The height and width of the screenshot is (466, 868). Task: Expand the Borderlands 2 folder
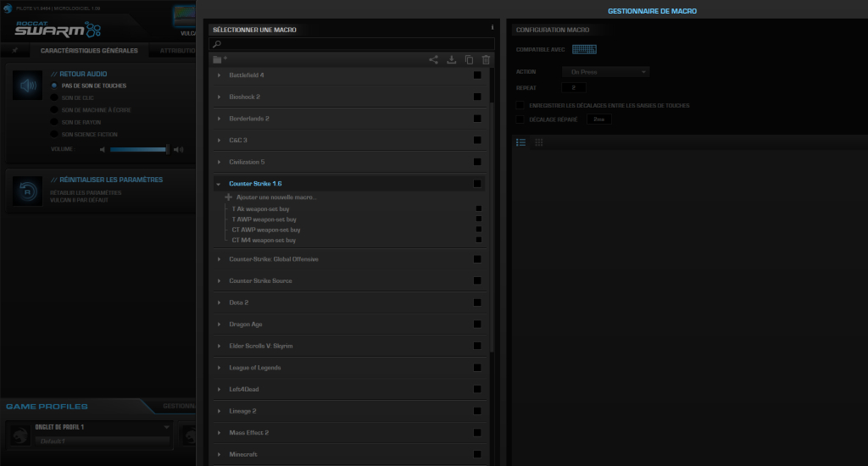tap(220, 119)
